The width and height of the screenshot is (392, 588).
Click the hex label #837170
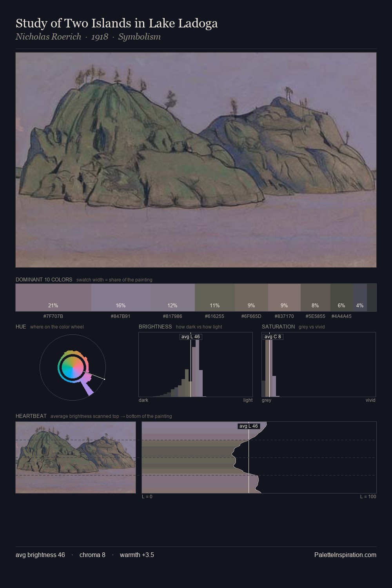click(x=284, y=316)
